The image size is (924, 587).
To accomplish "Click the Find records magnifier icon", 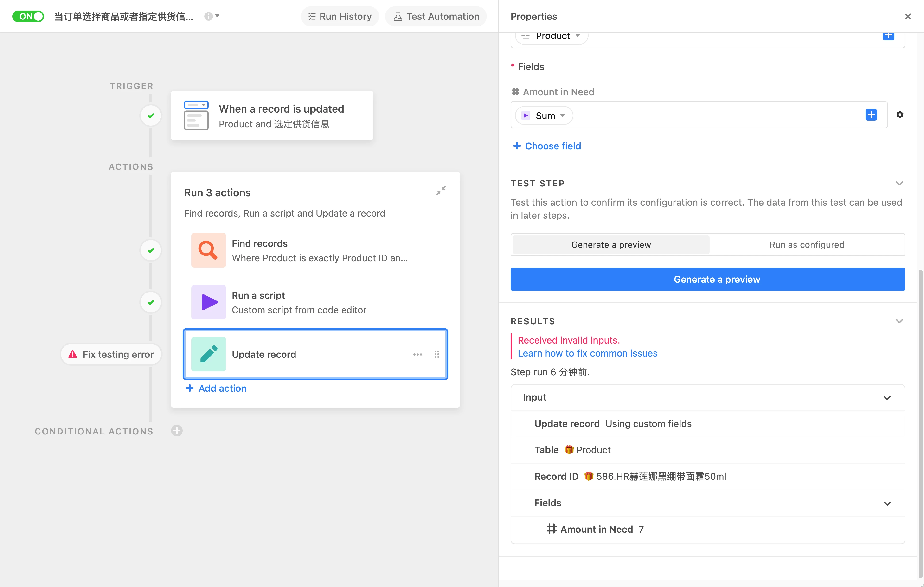I will point(208,250).
